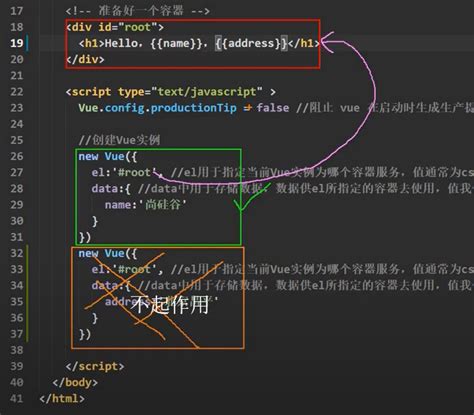The image size is (474, 415).
Task: Click the closing '})' on line 37
Action: (x=84, y=334)
